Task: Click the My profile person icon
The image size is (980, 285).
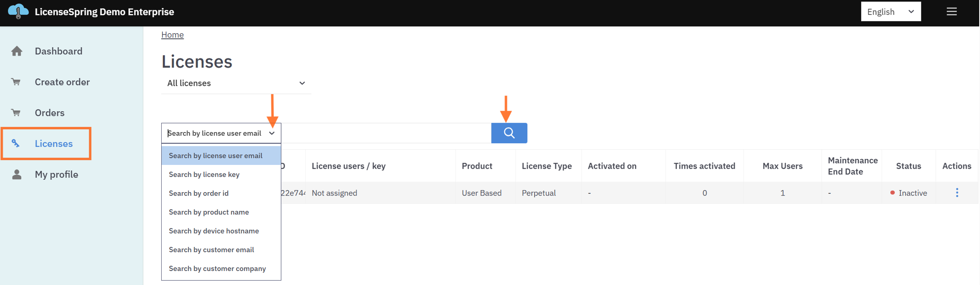Action: point(17,174)
